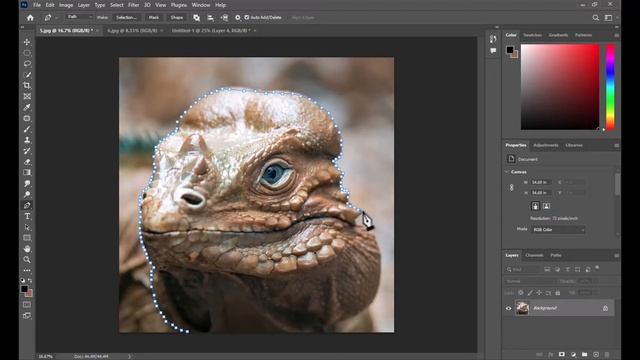Open the search magnifier at top right
This screenshot has width=640, height=360.
(596, 18)
